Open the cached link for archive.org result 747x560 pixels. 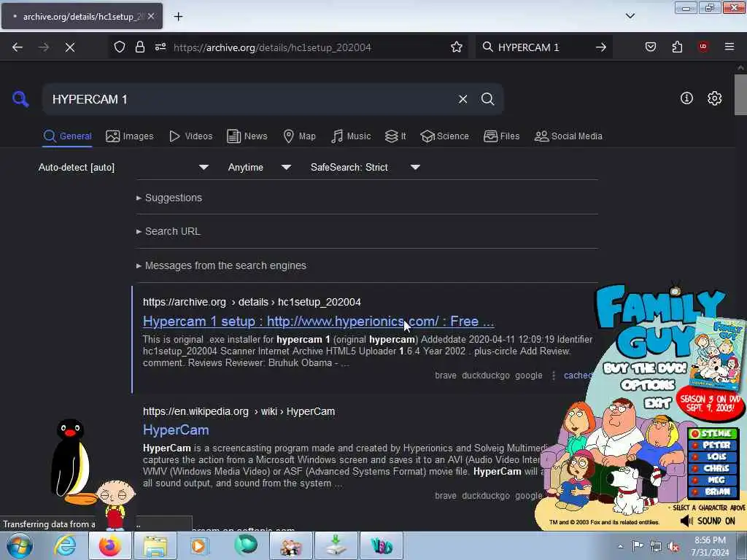tap(578, 376)
